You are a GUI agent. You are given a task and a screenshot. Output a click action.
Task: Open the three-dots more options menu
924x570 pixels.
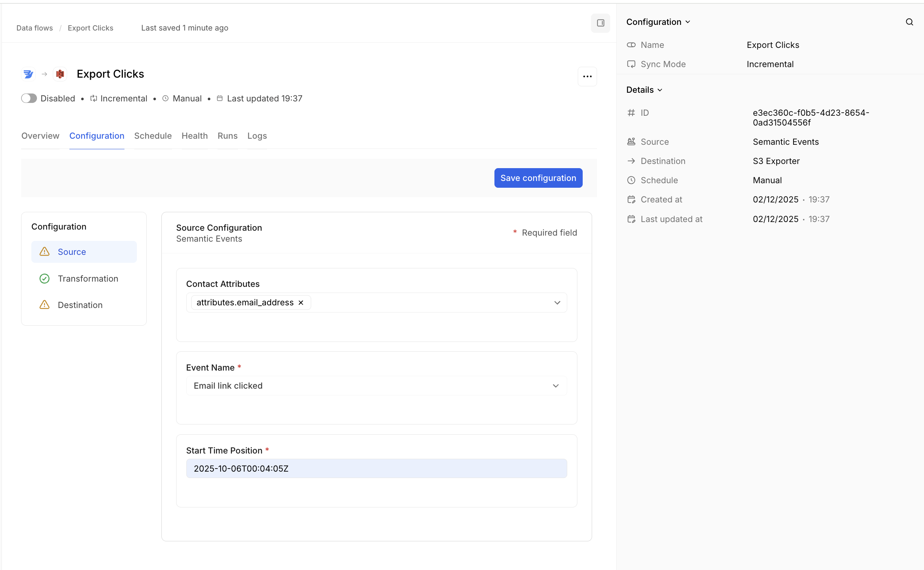tap(587, 77)
